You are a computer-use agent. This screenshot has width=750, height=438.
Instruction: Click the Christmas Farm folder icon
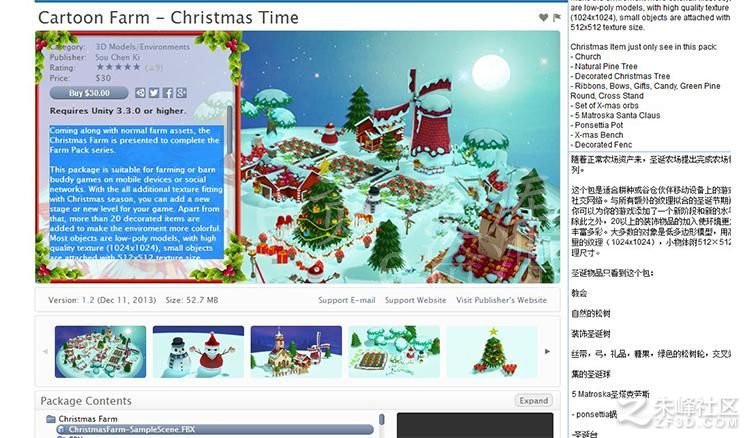tap(51, 419)
